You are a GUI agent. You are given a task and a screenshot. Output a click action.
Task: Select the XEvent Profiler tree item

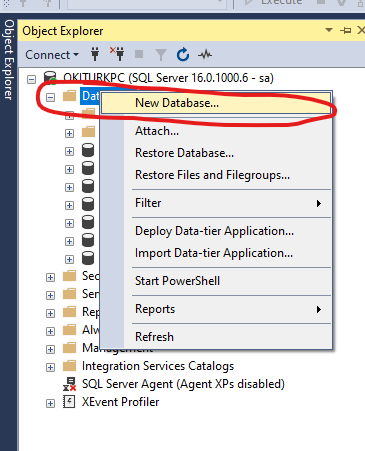[x=121, y=402]
